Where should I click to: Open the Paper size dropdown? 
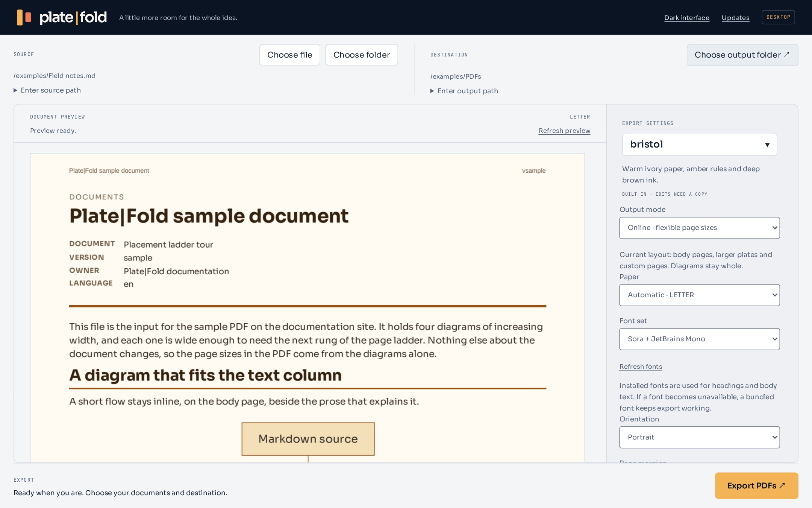pyautogui.click(x=699, y=295)
